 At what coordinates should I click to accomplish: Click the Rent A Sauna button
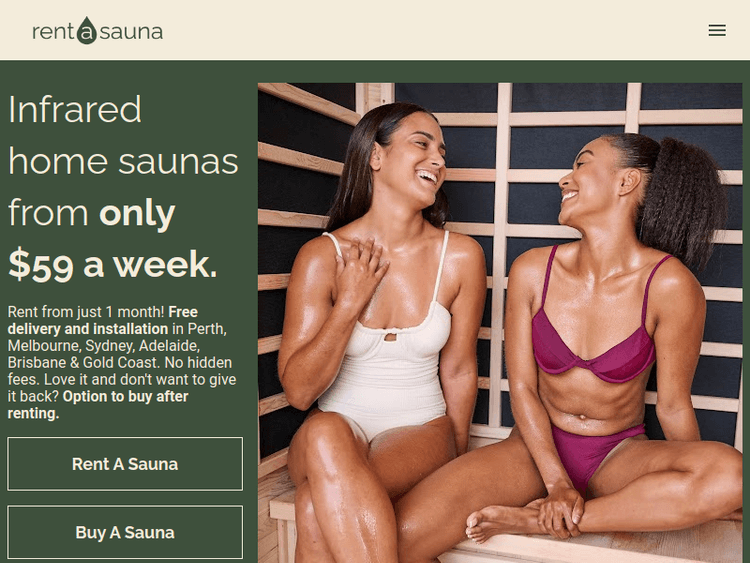(125, 464)
